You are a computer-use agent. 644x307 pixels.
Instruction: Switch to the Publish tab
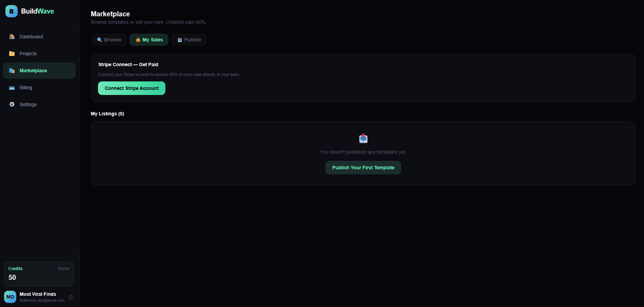point(189,39)
